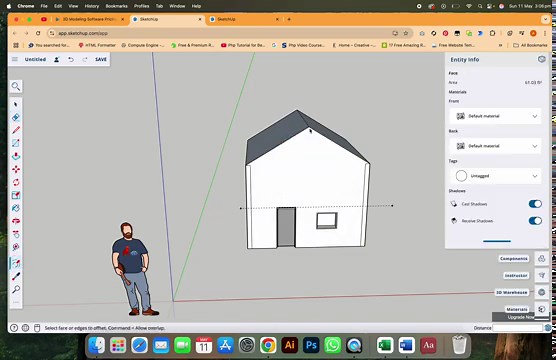
Task: Click the SAVE button
Action: [101, 59]
